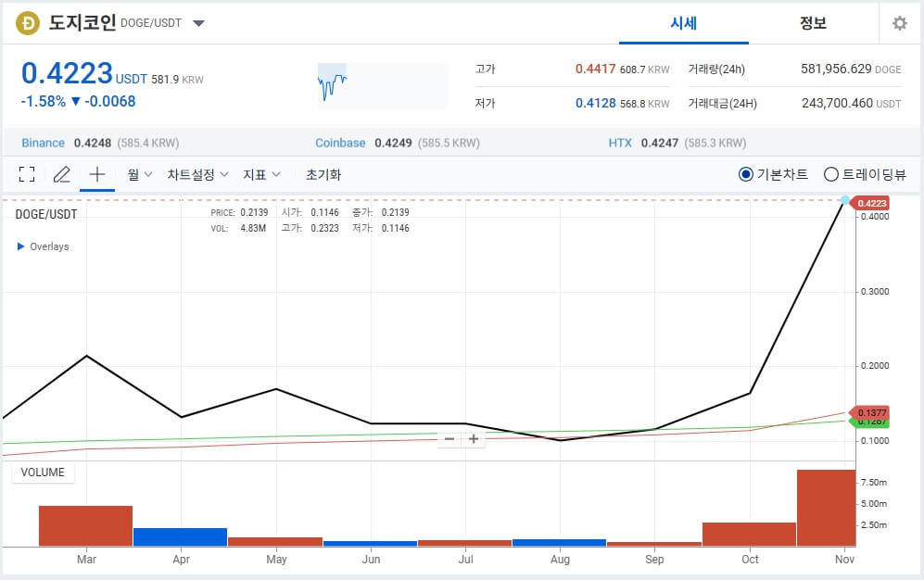924x580 pixels.
Task: Open the 차트설정 dropdown
Action: point(197,174)
